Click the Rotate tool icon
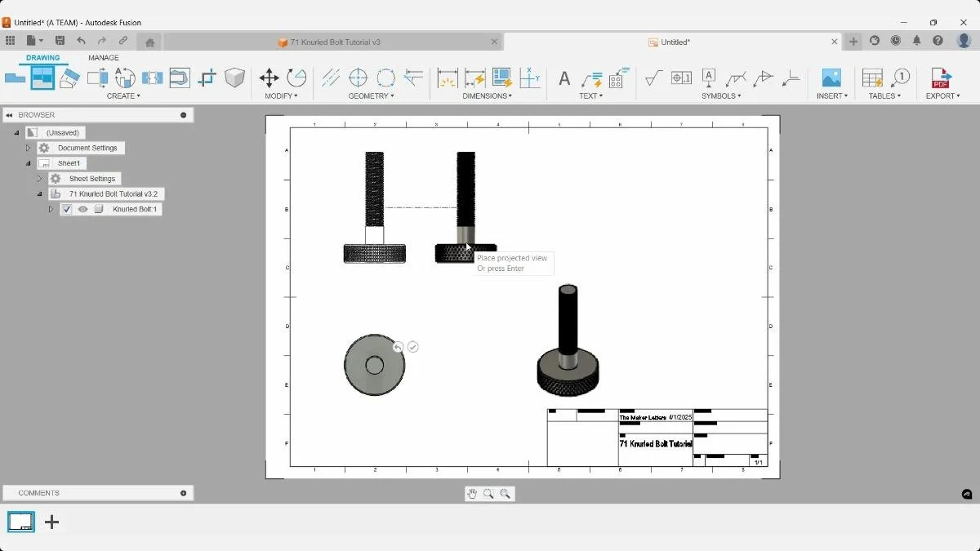Screen dimensions: 980x551 (296, 78)
